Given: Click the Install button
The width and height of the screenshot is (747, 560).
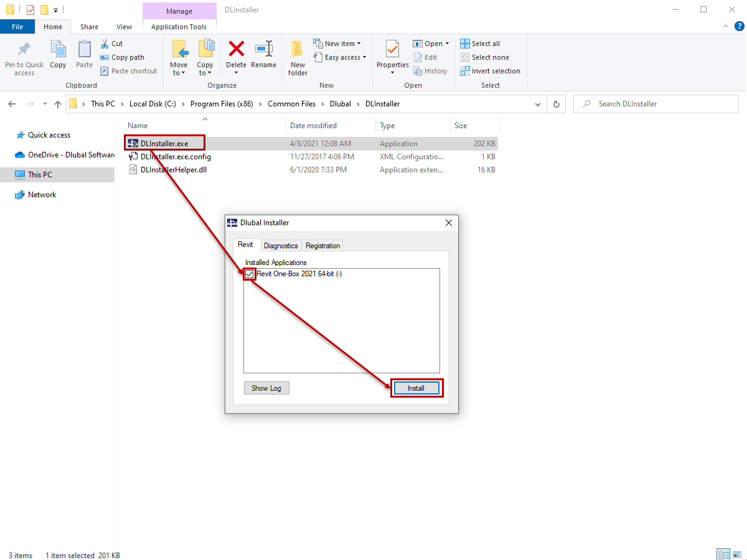Looking at the screenshot, I should point(416,388).
